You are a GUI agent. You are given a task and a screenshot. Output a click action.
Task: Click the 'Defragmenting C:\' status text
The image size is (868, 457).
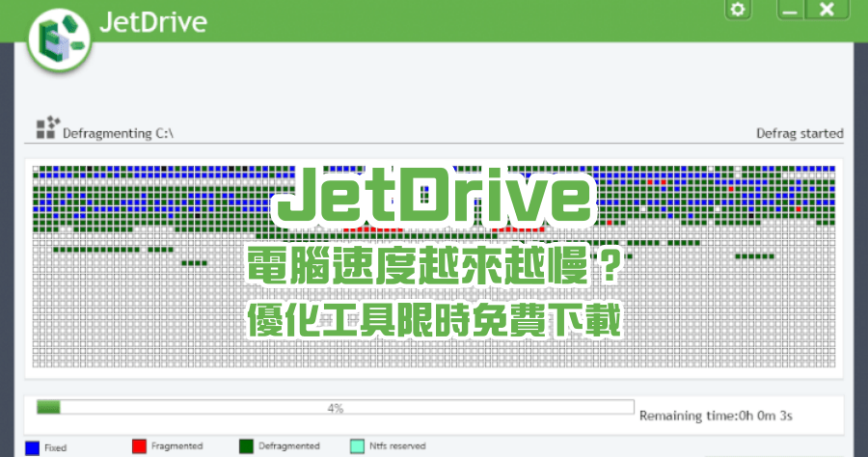click(x=118, y=133)
